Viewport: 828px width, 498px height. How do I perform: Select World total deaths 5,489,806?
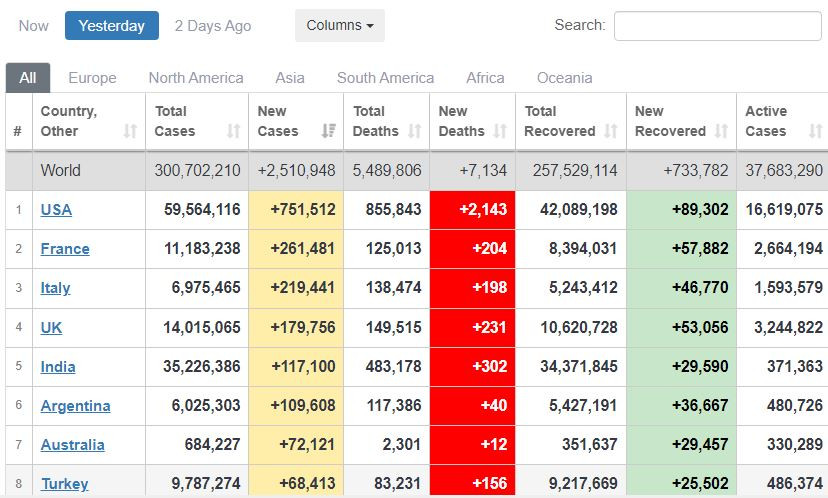tap(387, 170)
